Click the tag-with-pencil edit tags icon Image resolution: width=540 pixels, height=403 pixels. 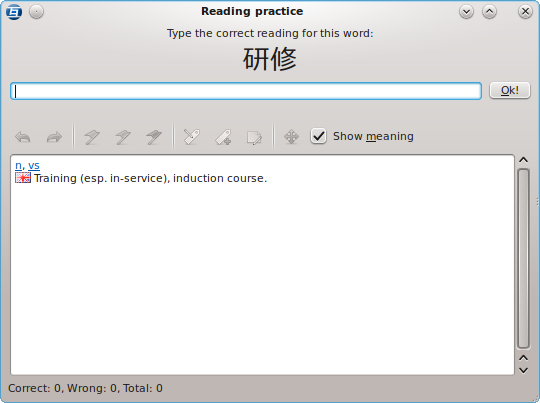point(192,137)
